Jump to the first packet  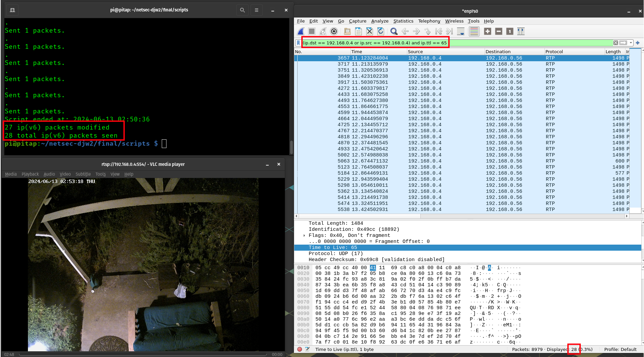[439, 31]
